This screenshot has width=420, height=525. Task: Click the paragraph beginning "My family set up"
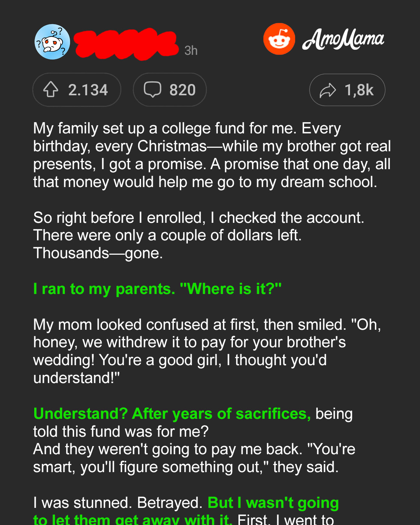pyautogui.click(x=212, y=155)
